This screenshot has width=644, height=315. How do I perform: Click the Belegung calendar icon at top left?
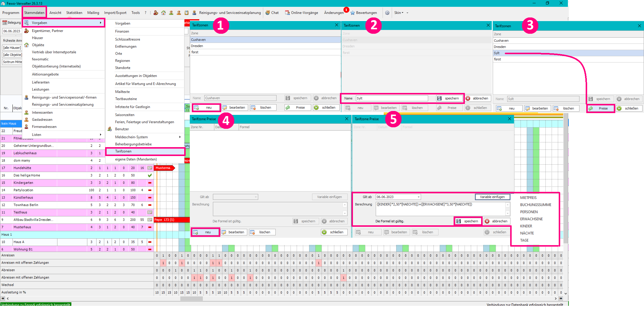[4, 22]
